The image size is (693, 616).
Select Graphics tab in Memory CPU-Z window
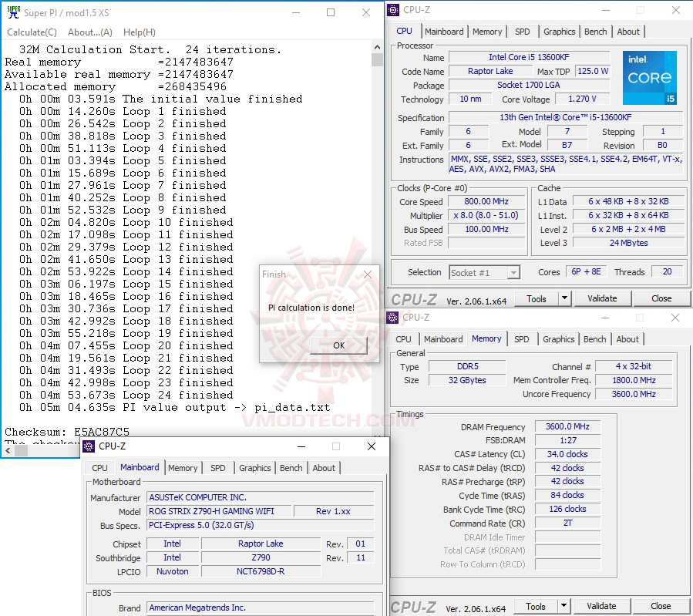point(558,339)
